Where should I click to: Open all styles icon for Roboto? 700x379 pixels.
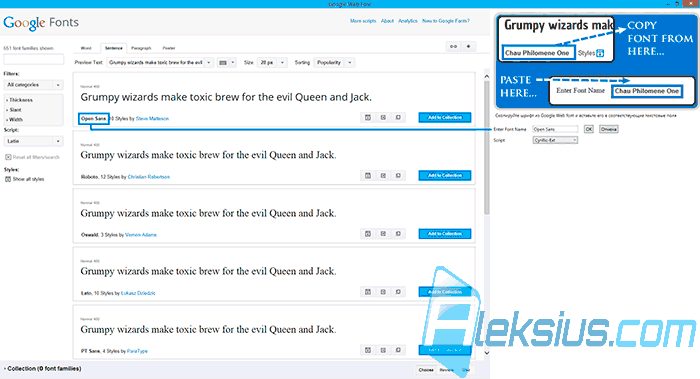tap(368, 175)
